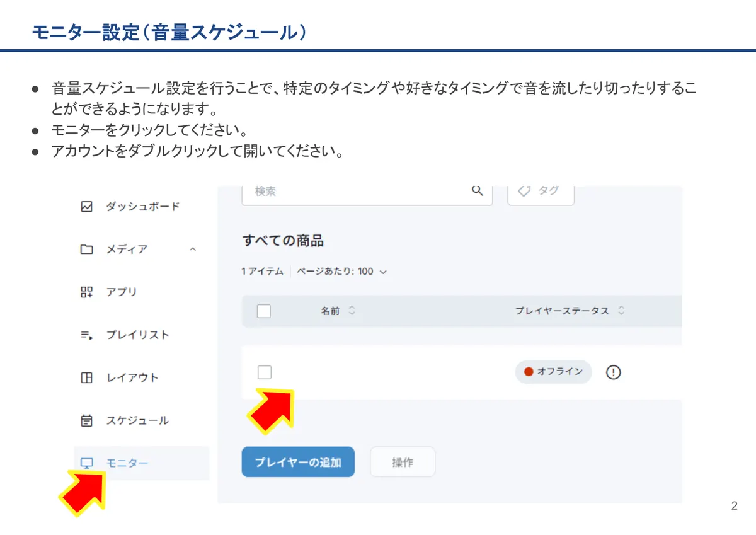Open the ページあたり: 100 dropdown
The image size is (756, 535).
(x=341, y=272)
